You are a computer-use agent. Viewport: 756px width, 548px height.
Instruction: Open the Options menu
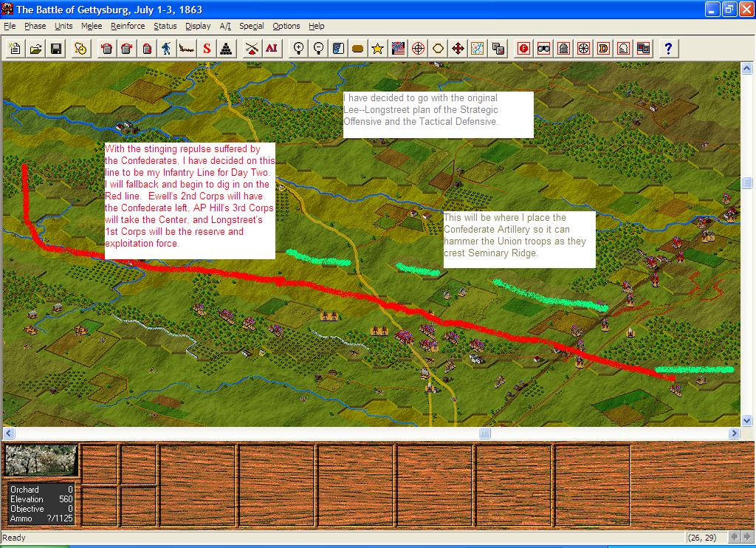[286, 26]
